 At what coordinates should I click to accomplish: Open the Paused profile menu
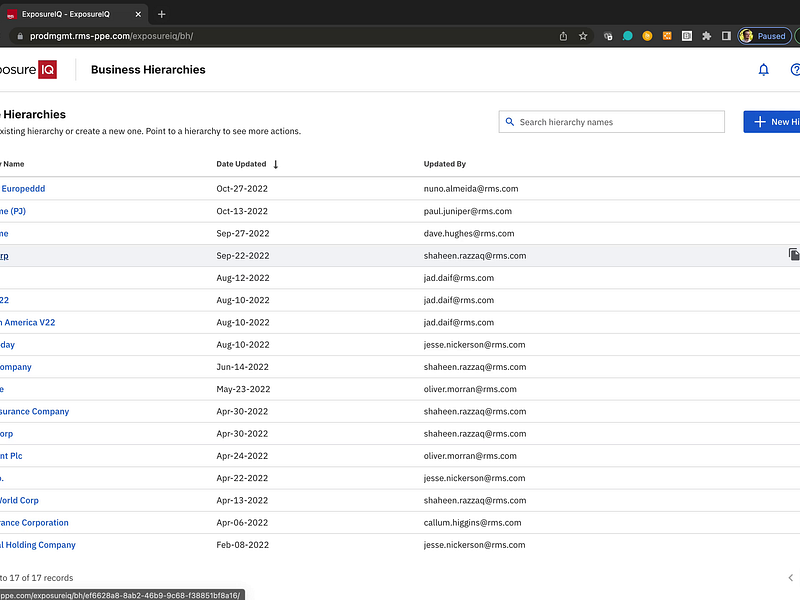(x=763, y=36)
